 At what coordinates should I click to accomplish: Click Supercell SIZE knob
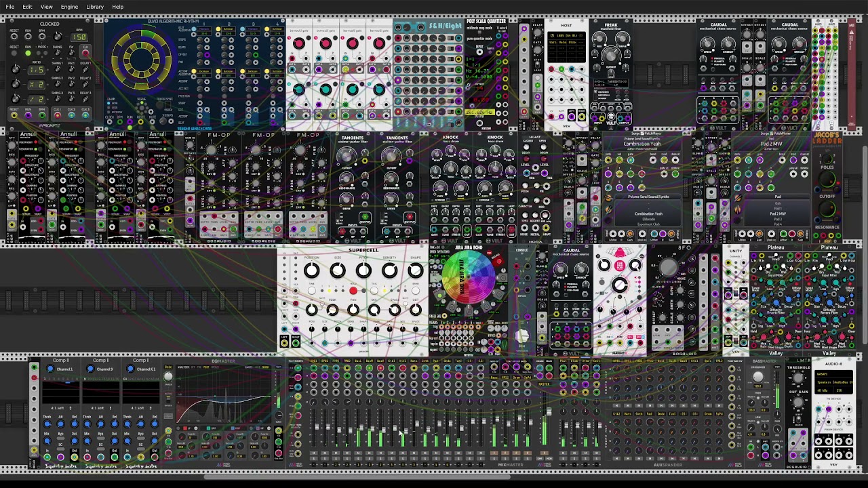point(337,271)
